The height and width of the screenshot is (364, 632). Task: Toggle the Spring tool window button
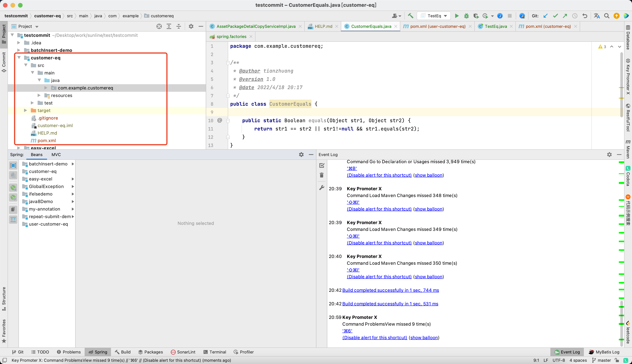[x=98, y=352]
